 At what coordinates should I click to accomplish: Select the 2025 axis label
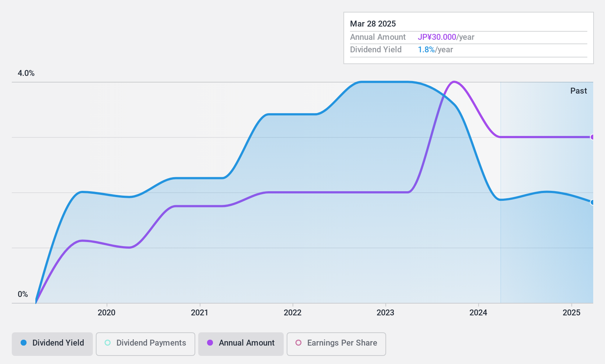click(x=571, y=313)
